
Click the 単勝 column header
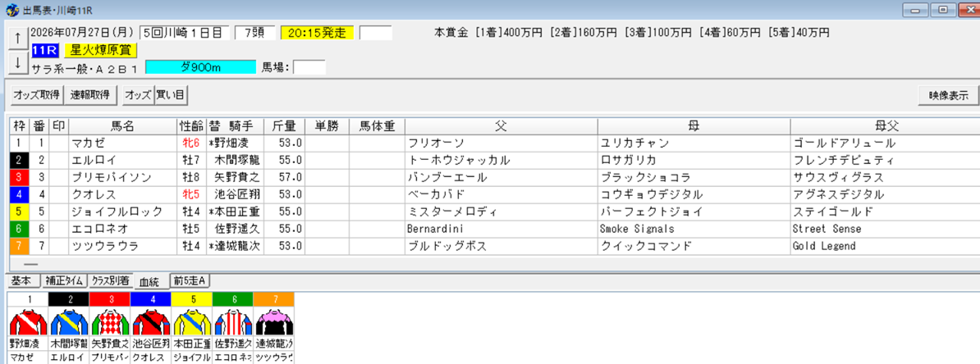[x=327, y=126]
